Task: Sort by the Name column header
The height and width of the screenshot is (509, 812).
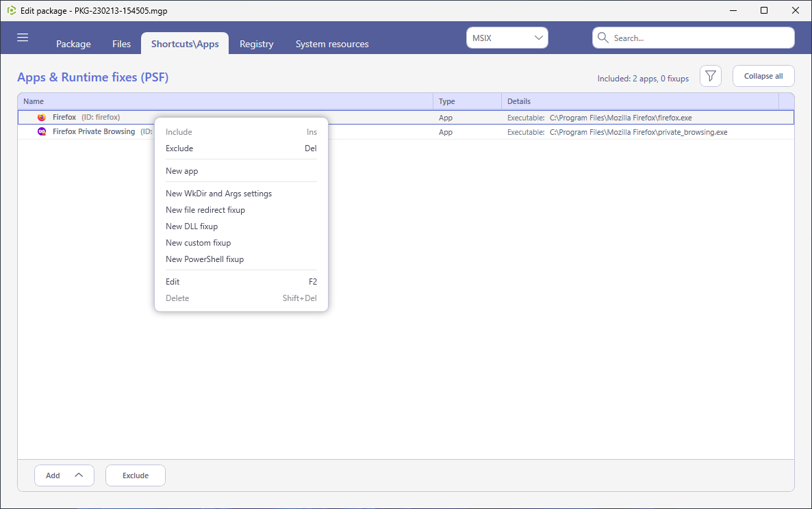Action: point(225,101)
